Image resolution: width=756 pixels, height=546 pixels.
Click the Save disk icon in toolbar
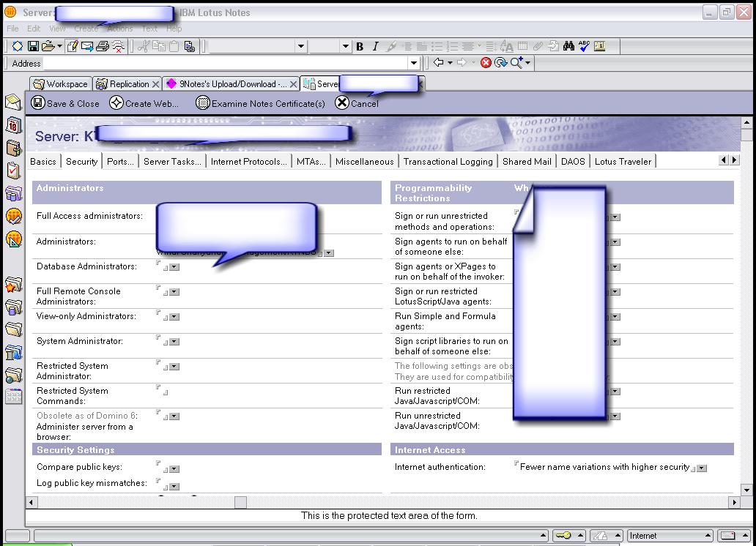click(33, 46)
